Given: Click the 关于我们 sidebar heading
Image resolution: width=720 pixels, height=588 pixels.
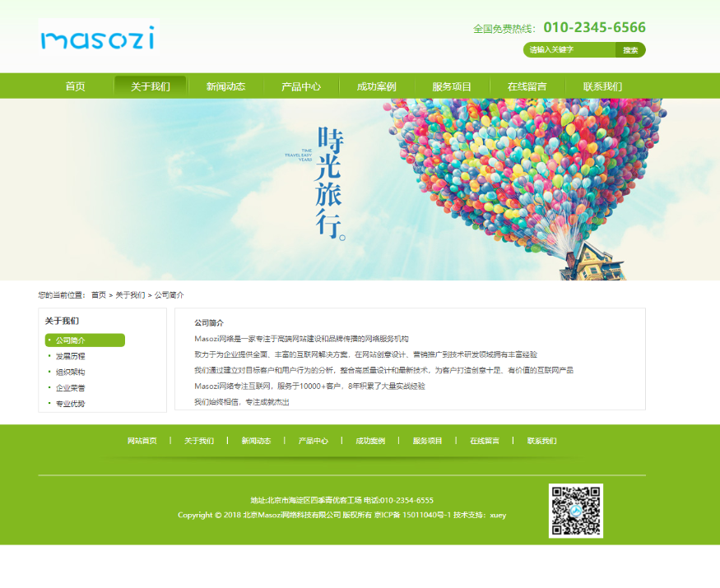Looking at the screenshot, I should [x=62, y=321].
